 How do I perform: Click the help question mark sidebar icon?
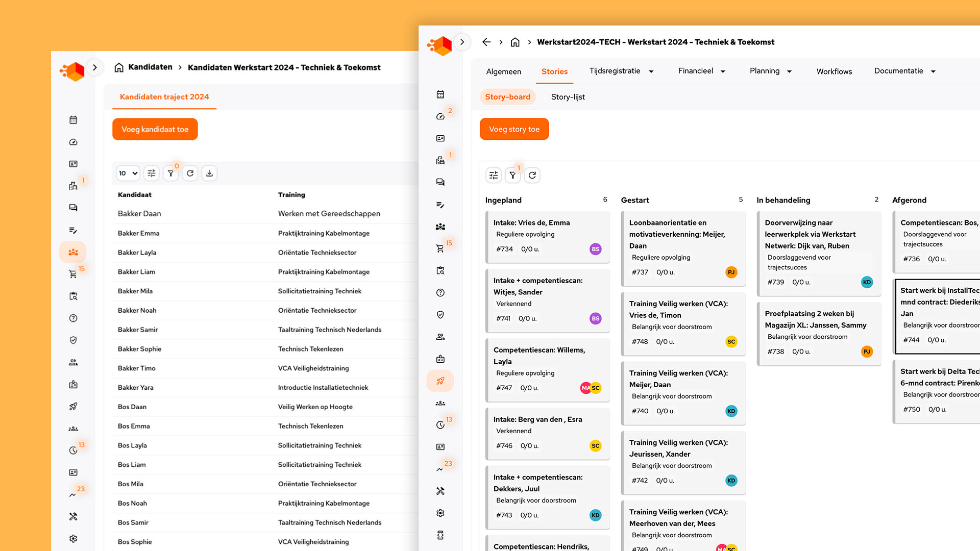(x=440, y=292)
